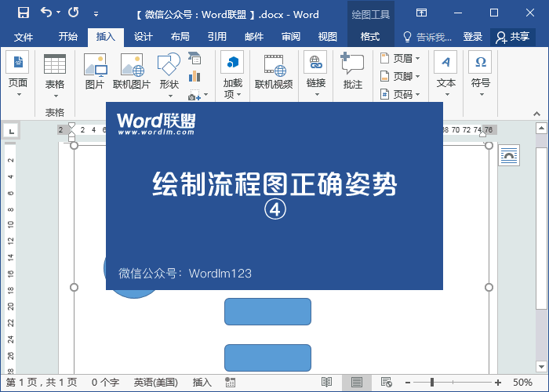Click language indicator 英语(美国)
549x392 pixels.
click(156, 383)
